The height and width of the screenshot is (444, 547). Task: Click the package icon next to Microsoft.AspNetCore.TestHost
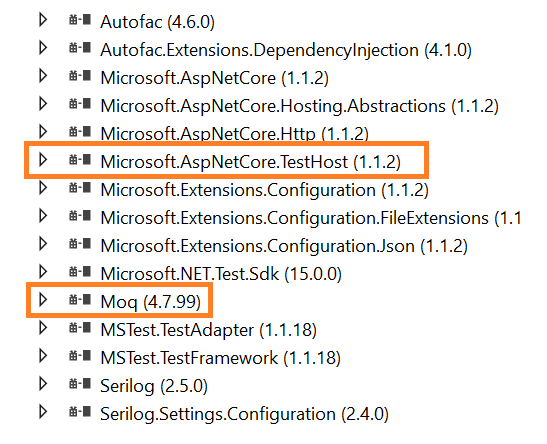point(80,160)
